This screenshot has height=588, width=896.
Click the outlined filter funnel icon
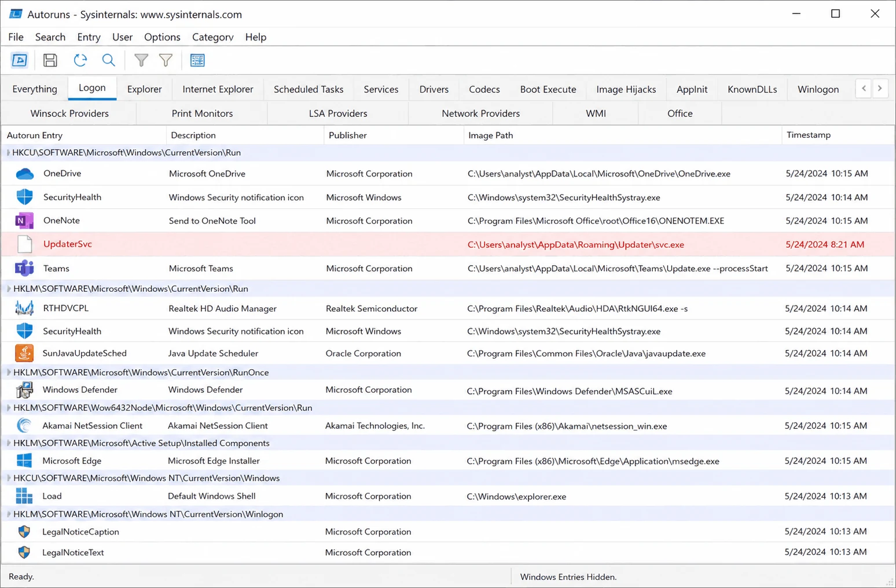tap(166, 60)
